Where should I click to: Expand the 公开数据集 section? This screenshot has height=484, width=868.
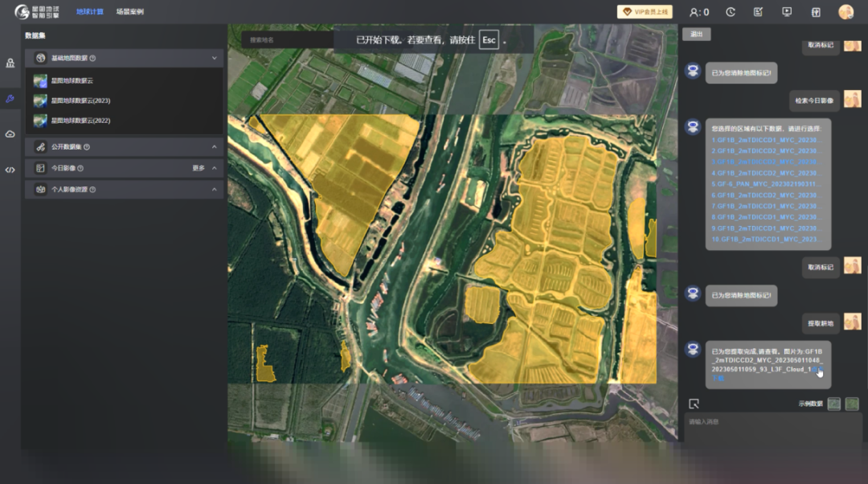pos(214,147)
